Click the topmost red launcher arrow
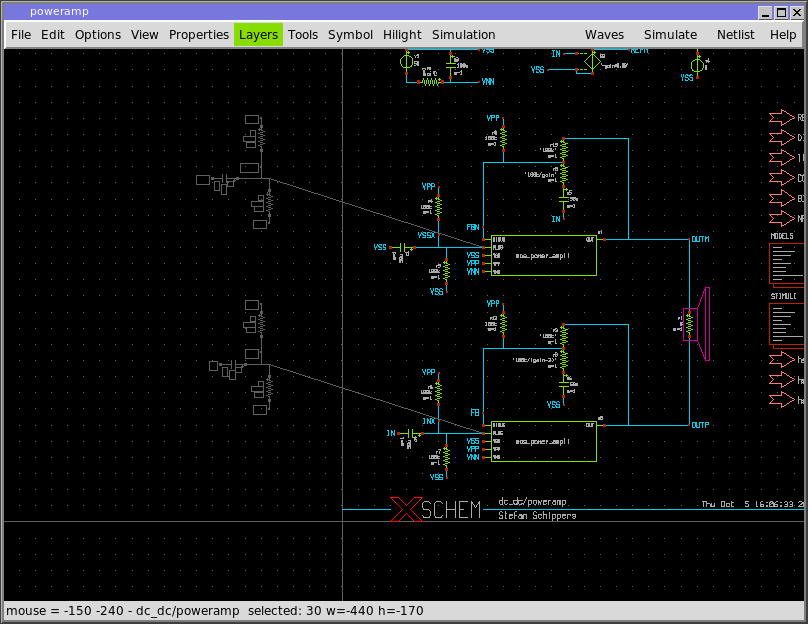The height and width of the screenshot is (624, 808). (781, 118)
